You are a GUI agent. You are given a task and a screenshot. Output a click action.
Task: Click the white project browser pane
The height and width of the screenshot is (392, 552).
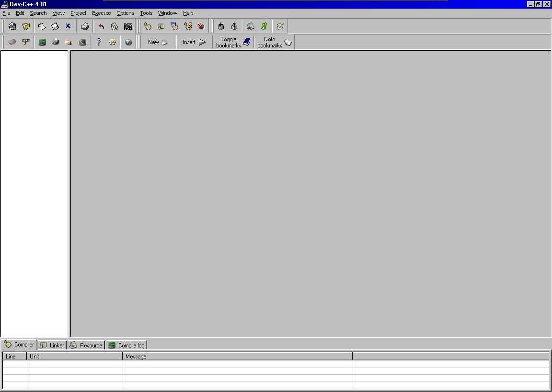pyautogui.click(x=34, y=194)
